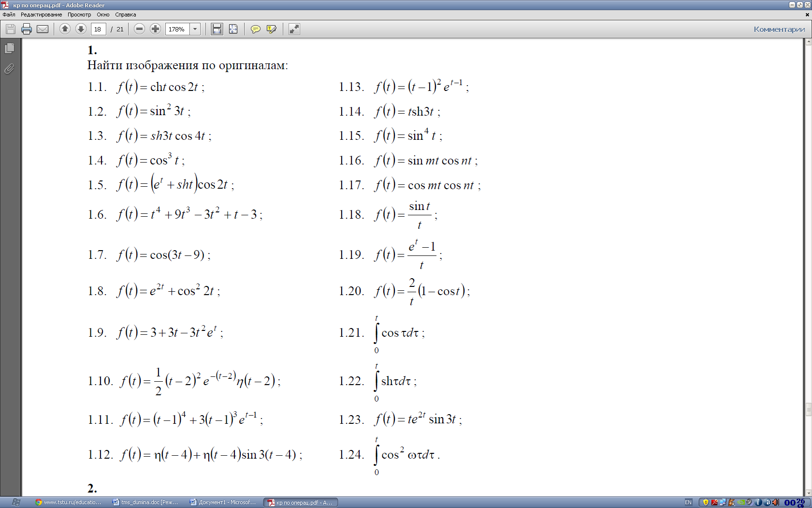Click the fit width scrolling mode icon
812x508 pixels.
(x=217, y=29)
